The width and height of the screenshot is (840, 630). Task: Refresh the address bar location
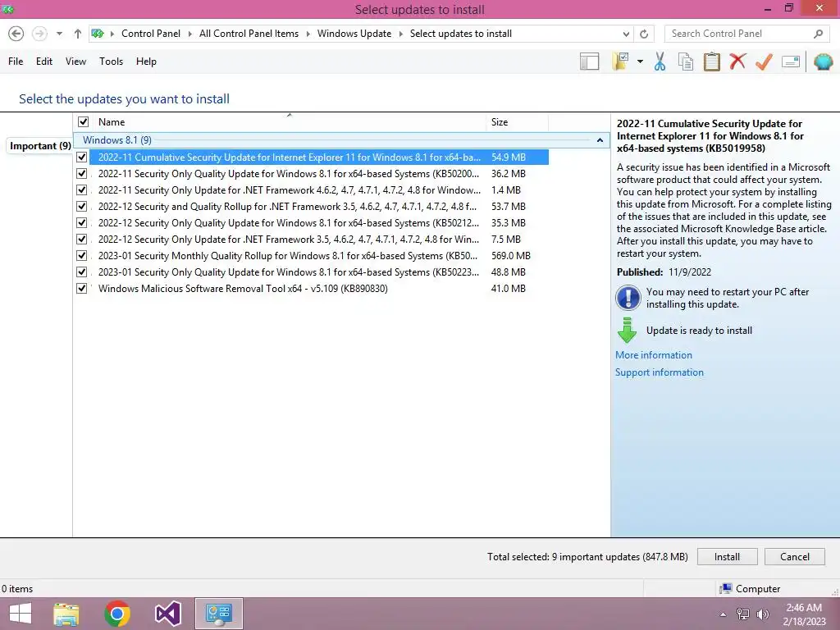[x=644, y=34]
